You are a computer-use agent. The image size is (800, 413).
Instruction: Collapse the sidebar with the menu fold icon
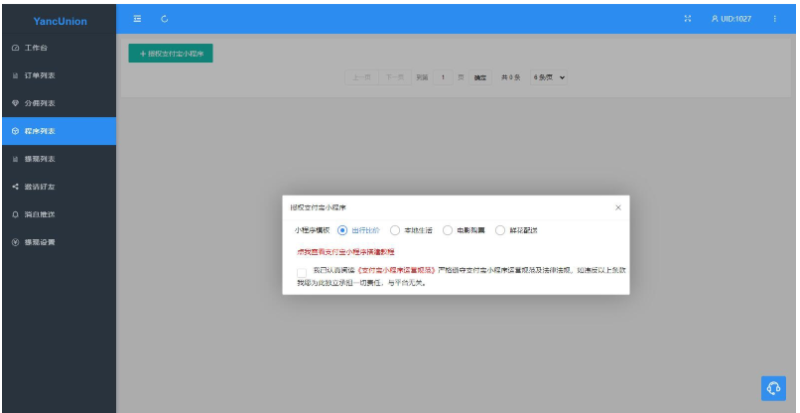pos(138,18)
